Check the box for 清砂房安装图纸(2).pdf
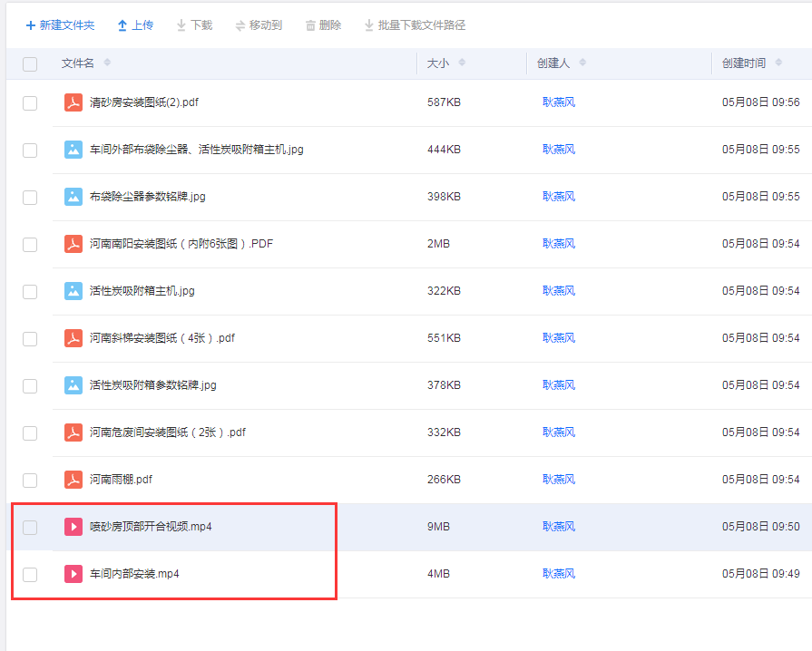 tap(30, 103)
